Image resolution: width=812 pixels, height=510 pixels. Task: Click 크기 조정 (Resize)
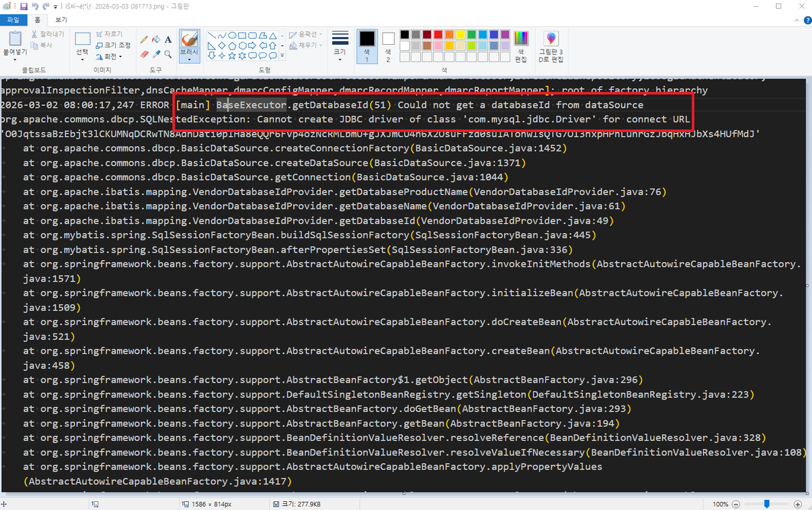coord(112,45)
